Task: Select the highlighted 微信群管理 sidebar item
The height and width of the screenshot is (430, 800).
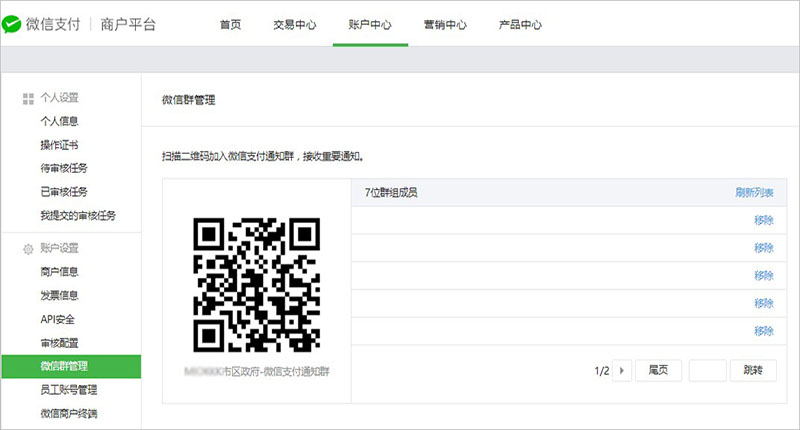Action: (71, 366)
